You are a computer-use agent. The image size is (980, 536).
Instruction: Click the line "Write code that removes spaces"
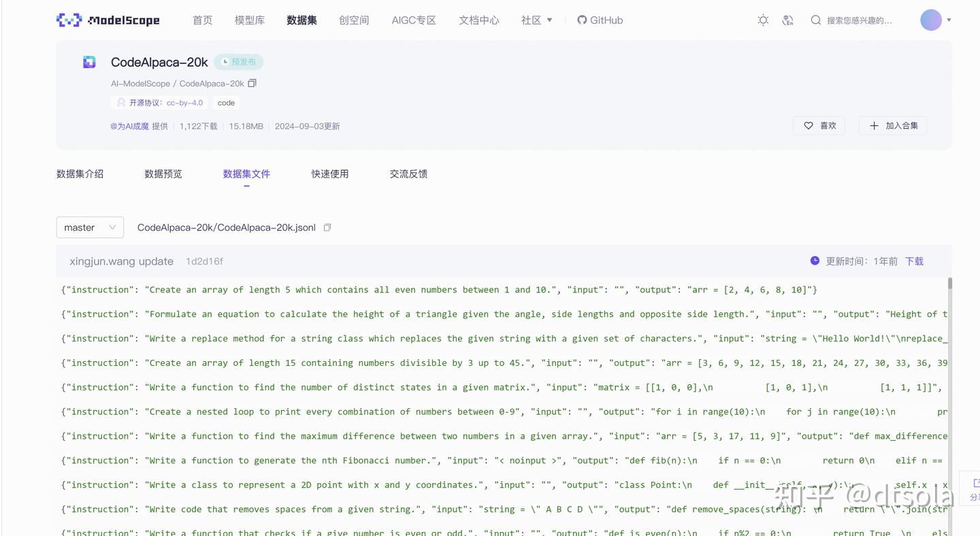pos(504,509)
